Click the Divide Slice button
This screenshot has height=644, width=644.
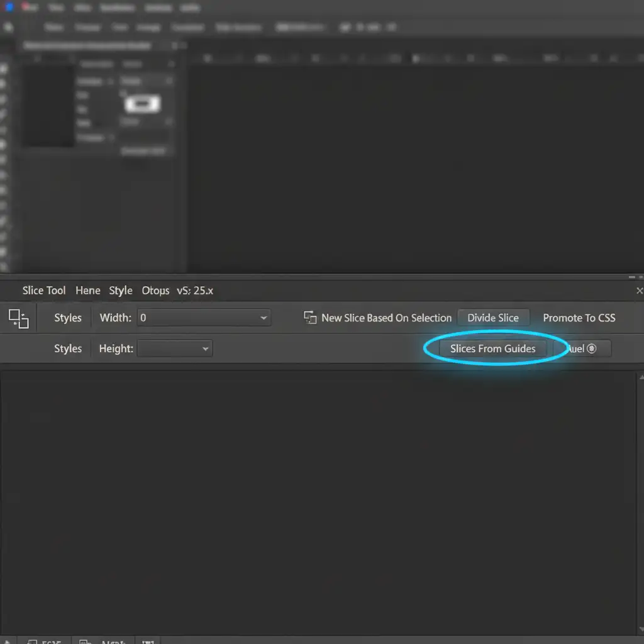[x=493, y=318]
